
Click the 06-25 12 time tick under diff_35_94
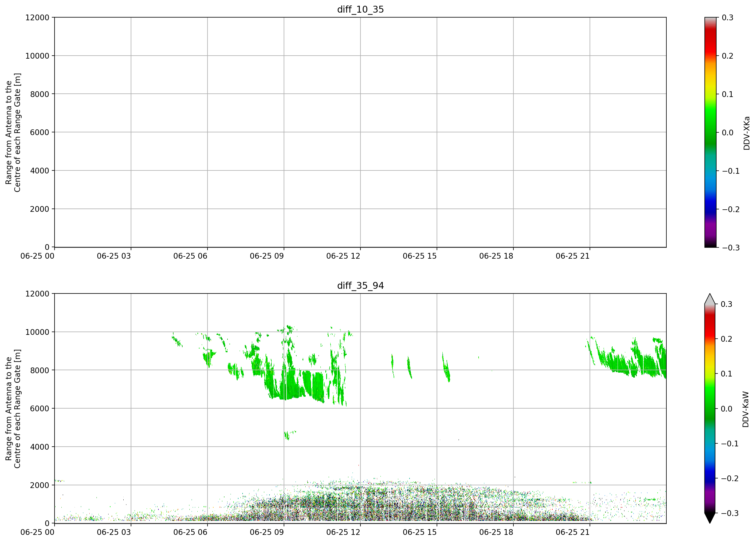pos(343,532)
